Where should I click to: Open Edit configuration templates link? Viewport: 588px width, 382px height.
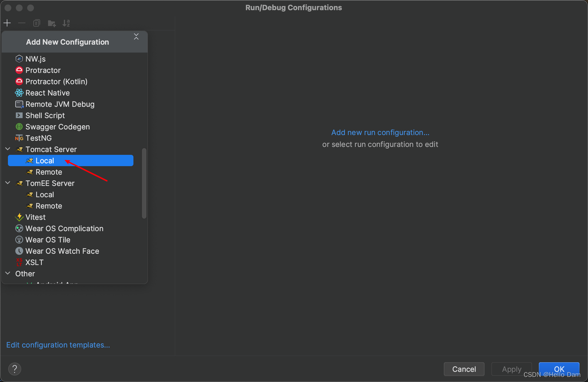click(x=58, y=345)
